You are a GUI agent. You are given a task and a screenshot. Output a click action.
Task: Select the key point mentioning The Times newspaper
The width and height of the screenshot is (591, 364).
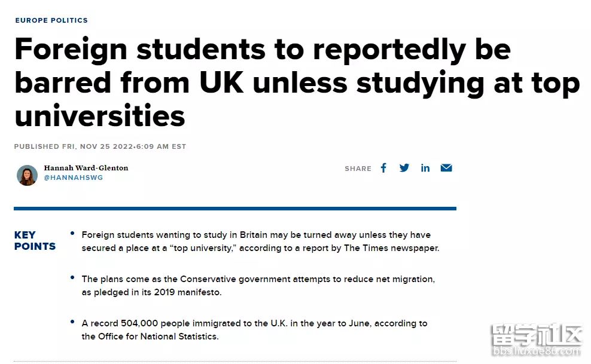click(x=260, y=241)
